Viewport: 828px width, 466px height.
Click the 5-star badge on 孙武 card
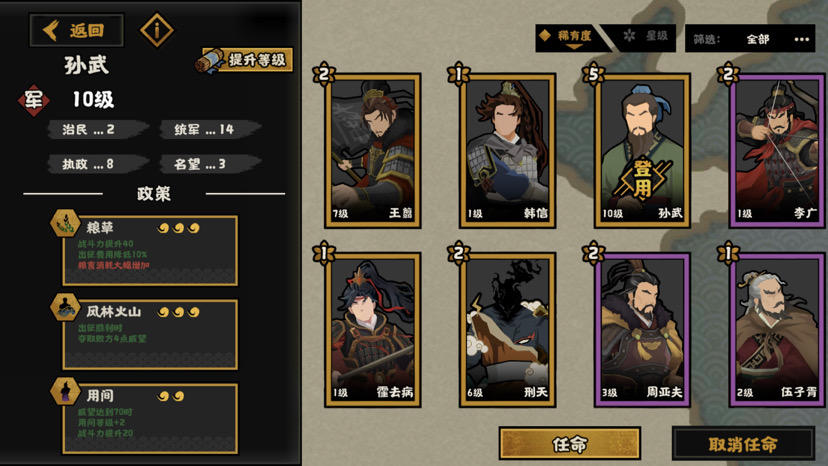tap(593, 74)
